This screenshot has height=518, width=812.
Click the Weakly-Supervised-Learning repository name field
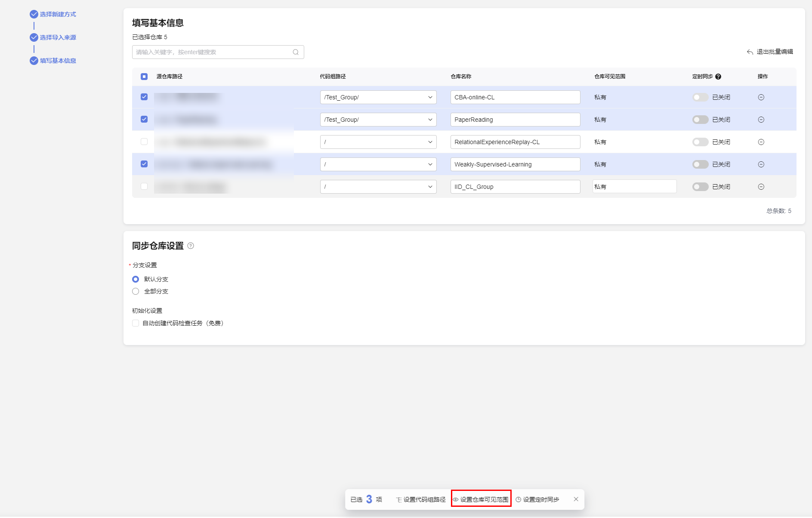pos(515,164)
